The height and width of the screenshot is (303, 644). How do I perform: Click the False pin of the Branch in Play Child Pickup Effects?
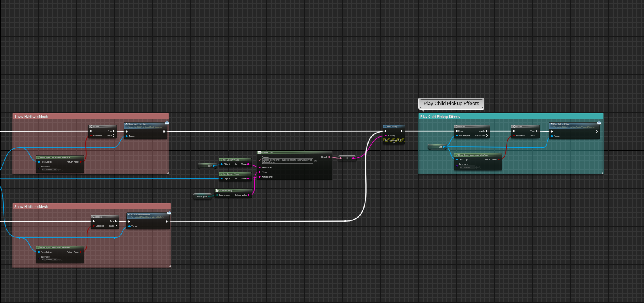(536, 136)
